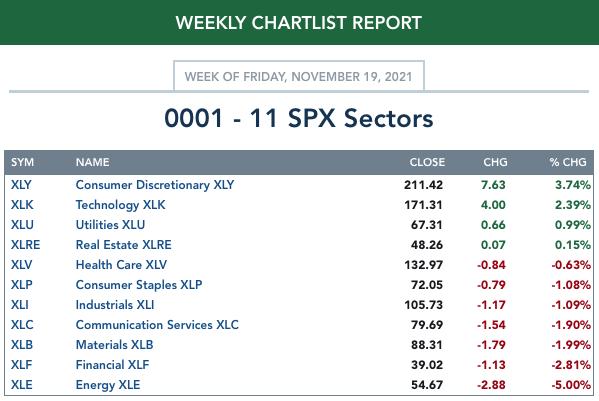Open Energy XLE link
This screenshot has width=599, height=401.
point(108,385)
